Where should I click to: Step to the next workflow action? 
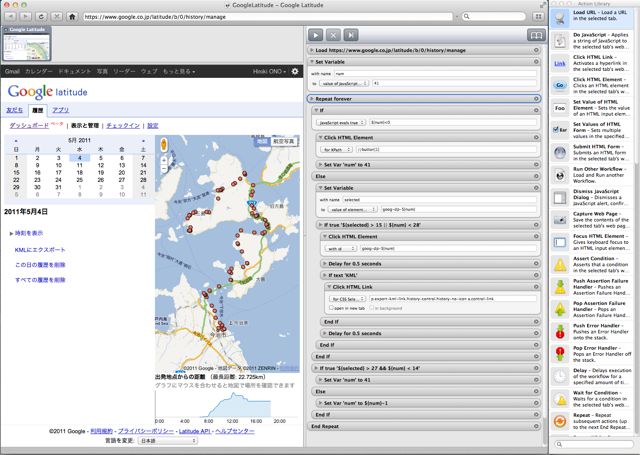(x=351, y=35)
